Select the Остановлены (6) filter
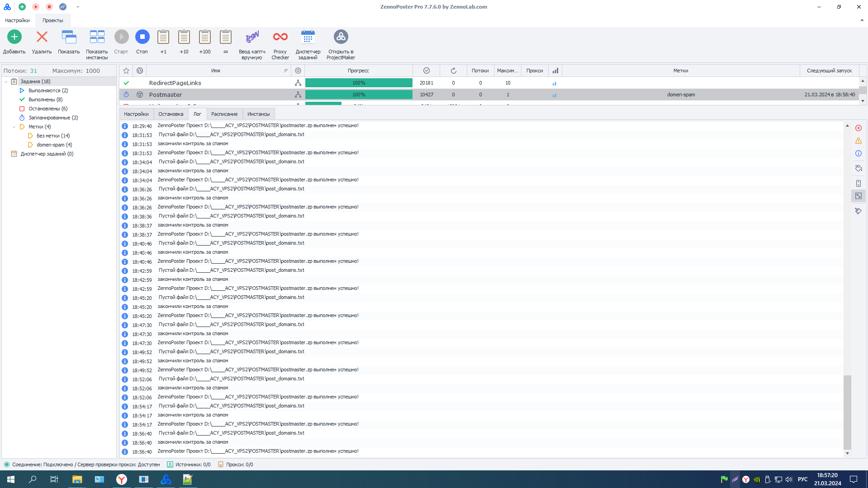 coord(48,109)
